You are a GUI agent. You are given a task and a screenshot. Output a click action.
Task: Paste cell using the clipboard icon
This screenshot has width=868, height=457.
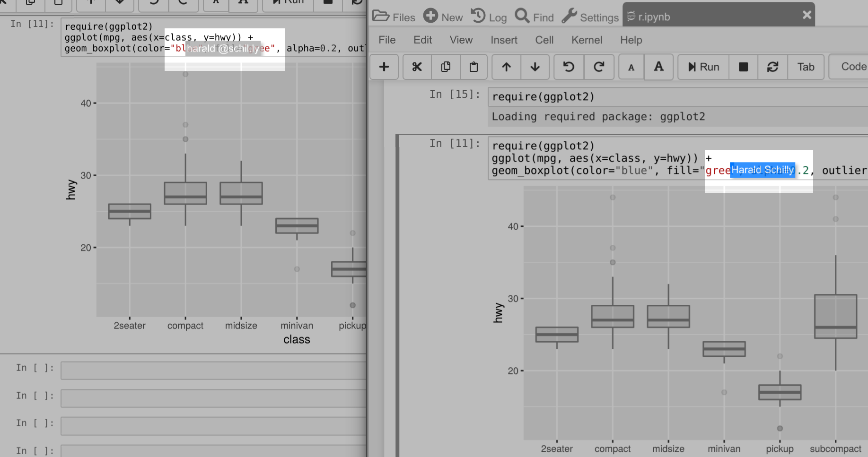click(x=473, y=67)
